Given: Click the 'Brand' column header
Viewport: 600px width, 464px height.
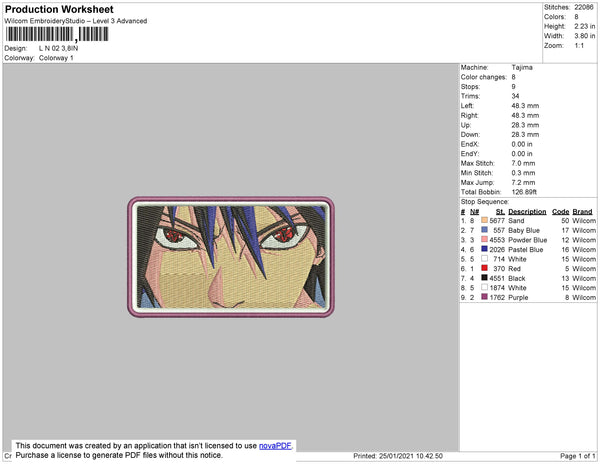Looking at the screenshot, I should click(x=582, y=212).
